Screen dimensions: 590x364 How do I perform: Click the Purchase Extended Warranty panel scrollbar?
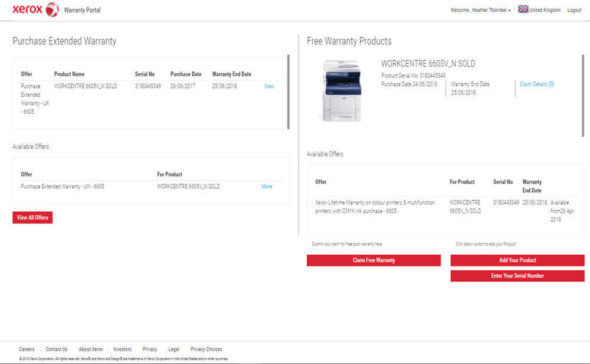point(289,92)
